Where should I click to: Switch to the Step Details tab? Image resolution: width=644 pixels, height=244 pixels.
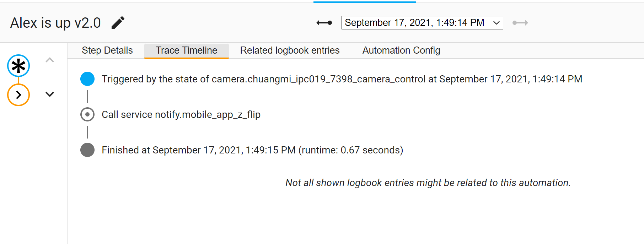click(107, 50)
